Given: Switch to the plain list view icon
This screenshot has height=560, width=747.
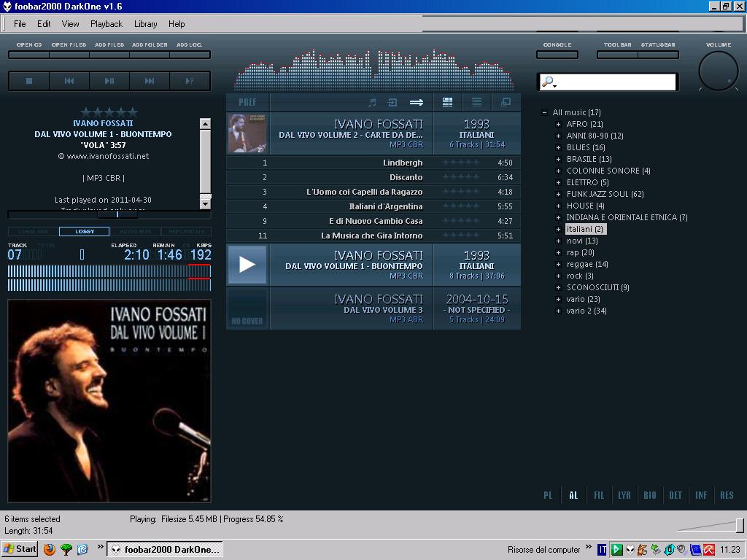Looking at the screenshot, I should tap(476, 102).
